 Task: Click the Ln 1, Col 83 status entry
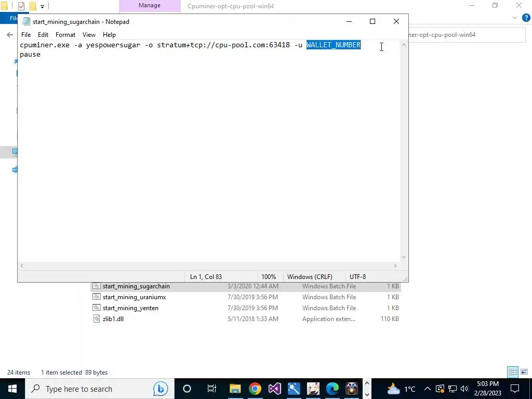pyautogui.click(x=206, y=276)
